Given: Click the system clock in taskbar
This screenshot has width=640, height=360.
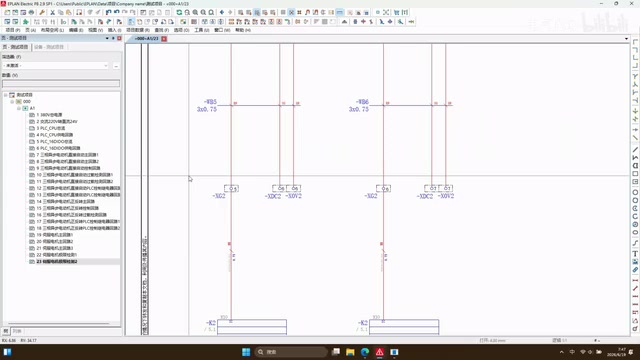Looking at the screenshot, I should (616, 352).
